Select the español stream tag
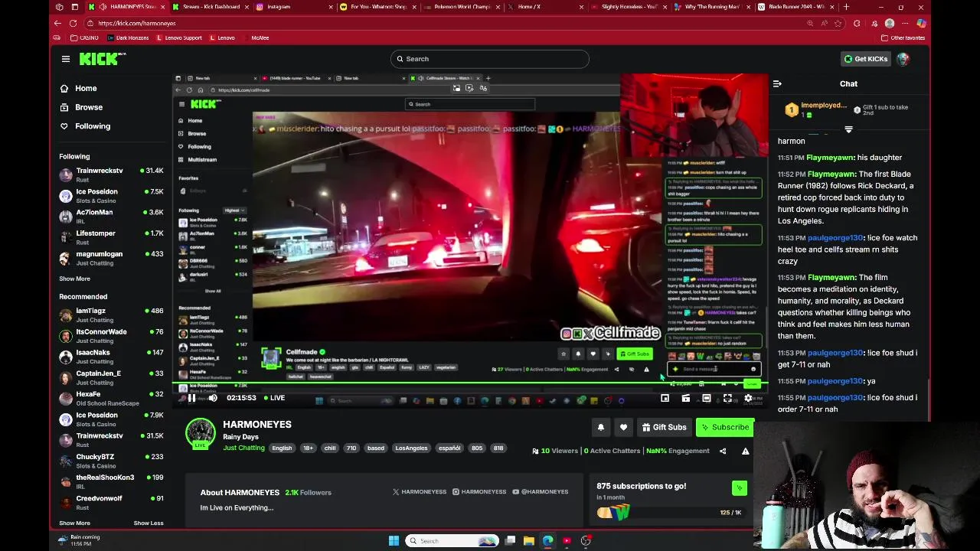980x551 pixels. (449, 448)
